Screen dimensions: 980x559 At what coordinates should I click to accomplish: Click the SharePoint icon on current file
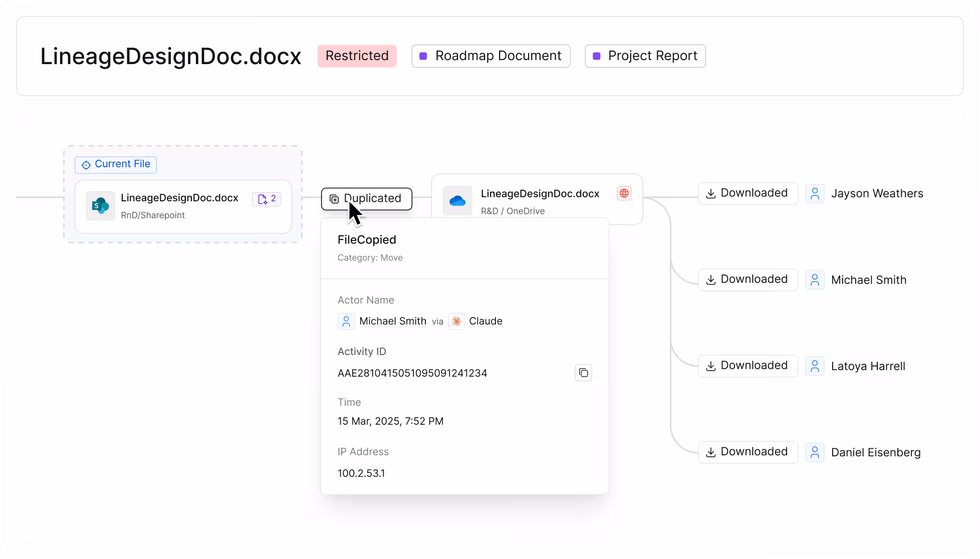tap(100, 206)
